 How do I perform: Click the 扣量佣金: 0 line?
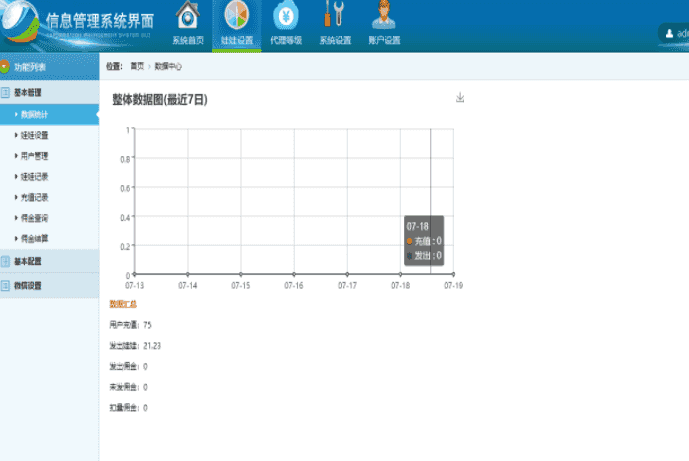coord(128,408)
